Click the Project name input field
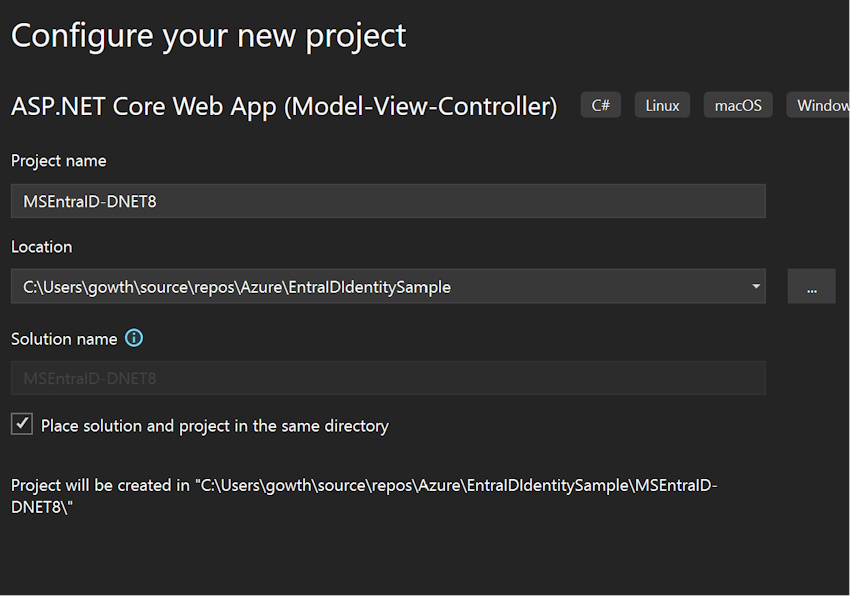 pos(388,201)
